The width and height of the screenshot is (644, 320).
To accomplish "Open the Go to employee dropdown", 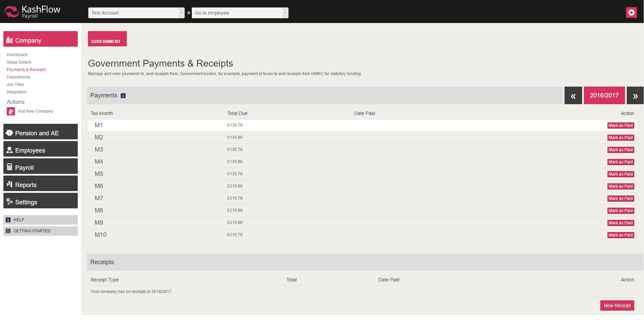I will point(240,13).
